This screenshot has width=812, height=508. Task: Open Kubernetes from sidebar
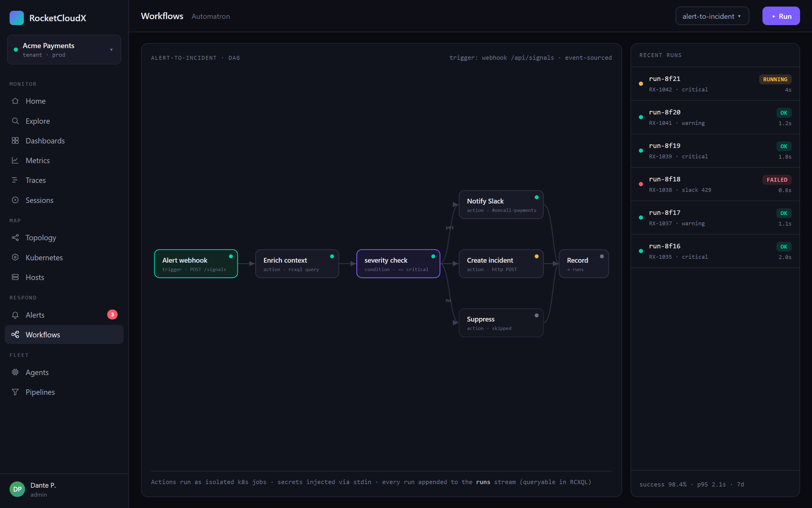(x=64, y=257)
